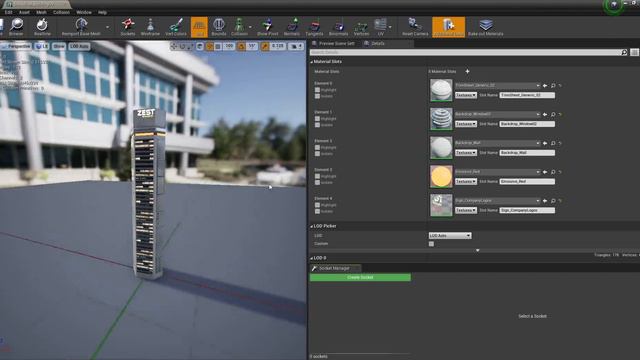Toggle the Sockets display icon
The image size is (640, 360).
tap(128, 27)
